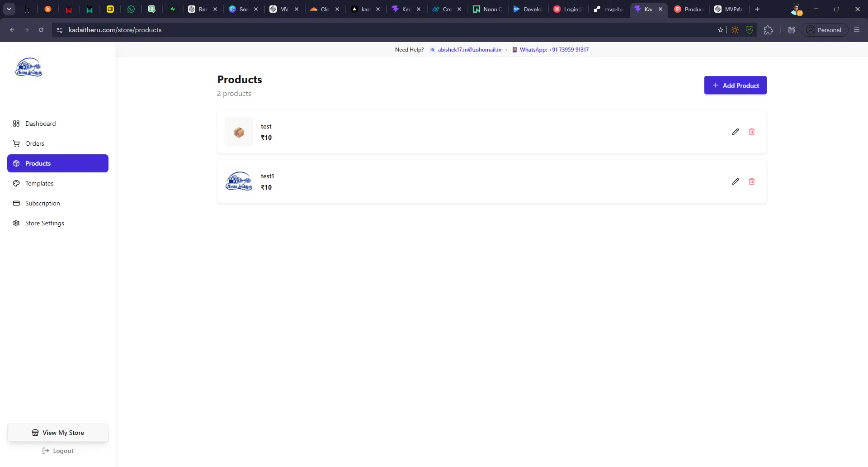Open the browser hamburger menu
This screenshot has height=467, width=868.
857,30
